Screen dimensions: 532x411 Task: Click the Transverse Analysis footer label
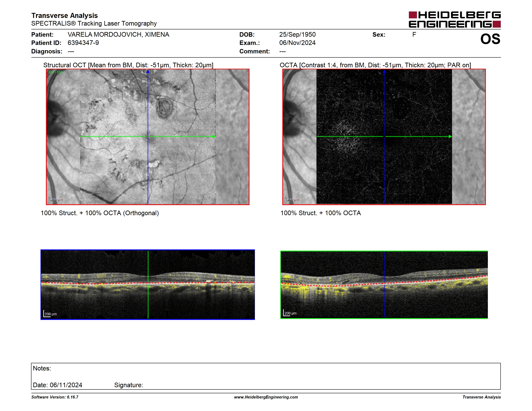(x=482, y=397)
